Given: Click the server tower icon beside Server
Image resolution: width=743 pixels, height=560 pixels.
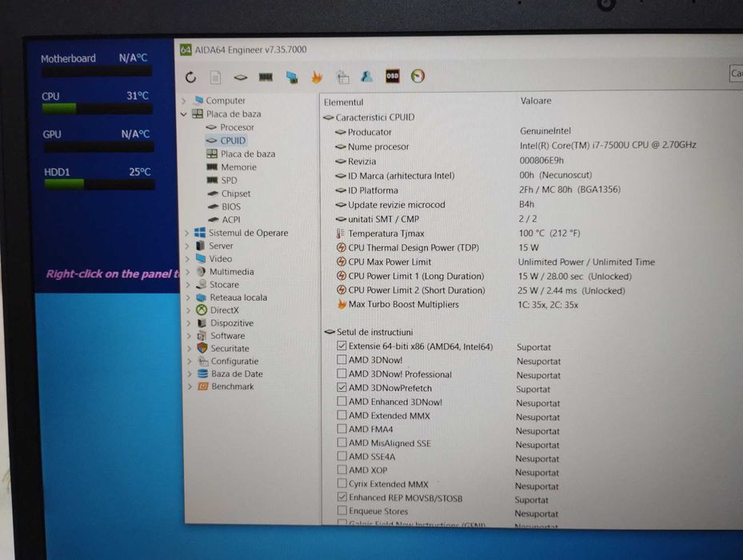Looking at the screenshot, I should pyautogui.click(x=201, y=246).
